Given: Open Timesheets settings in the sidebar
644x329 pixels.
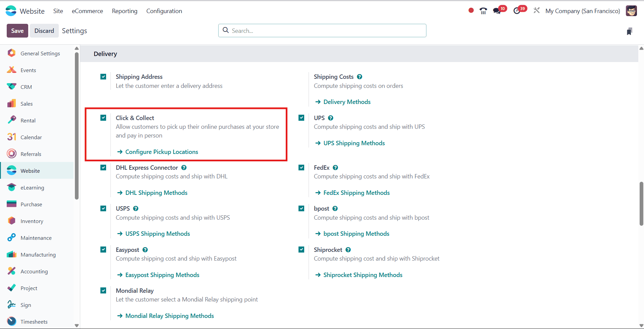Looking at the screenshot, I should click(x=37, y=322).
